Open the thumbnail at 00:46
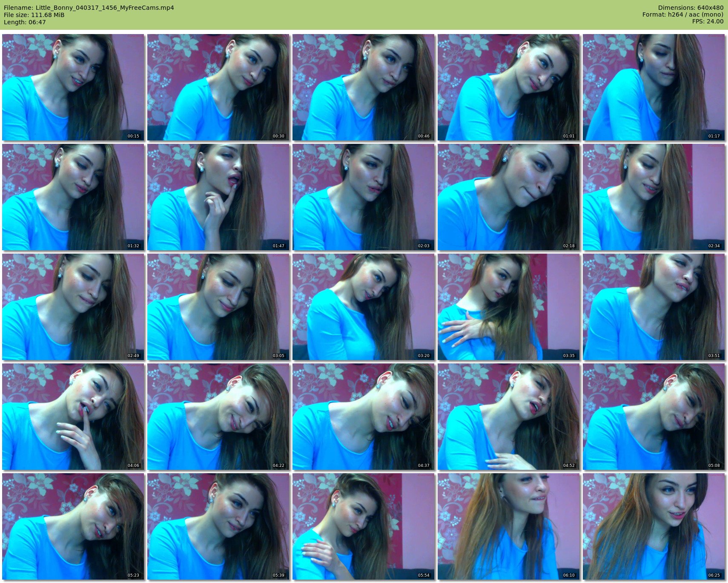Screen dimensions: 728x583 pos(363,87)
